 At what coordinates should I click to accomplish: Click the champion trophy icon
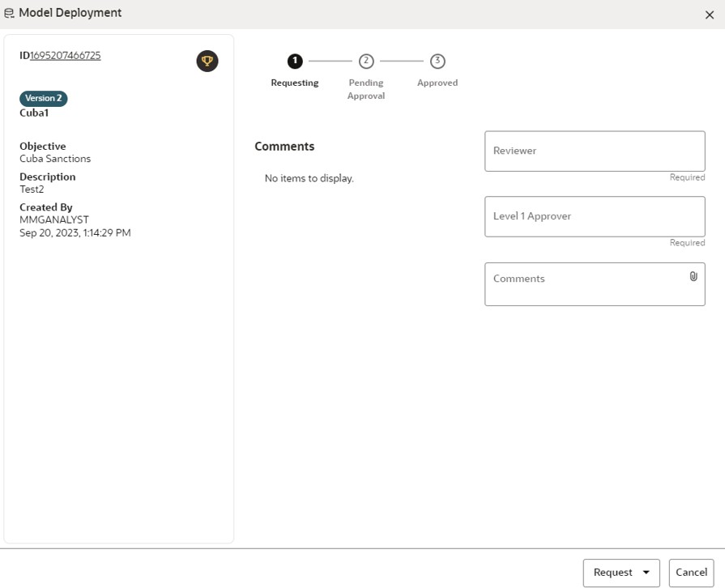tap(207, 61)
